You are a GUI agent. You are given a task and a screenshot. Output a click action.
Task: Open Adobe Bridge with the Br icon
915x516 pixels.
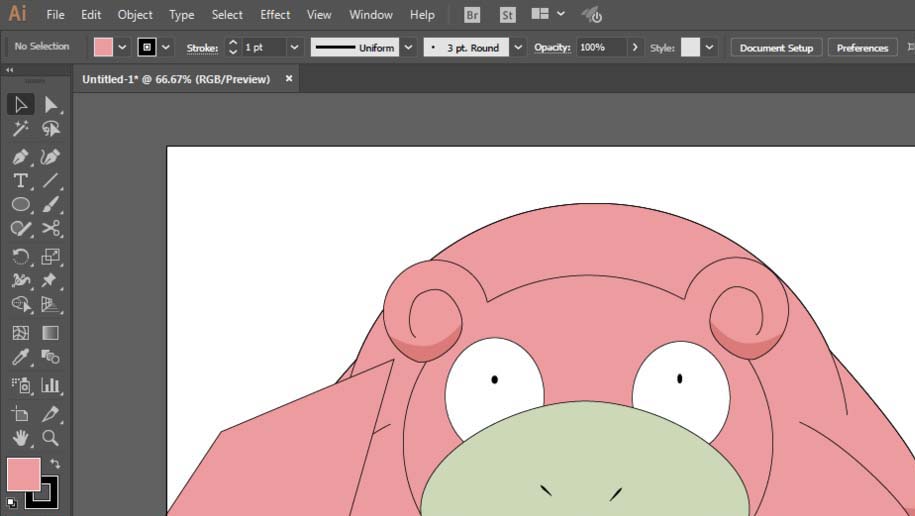pos(472,15)
